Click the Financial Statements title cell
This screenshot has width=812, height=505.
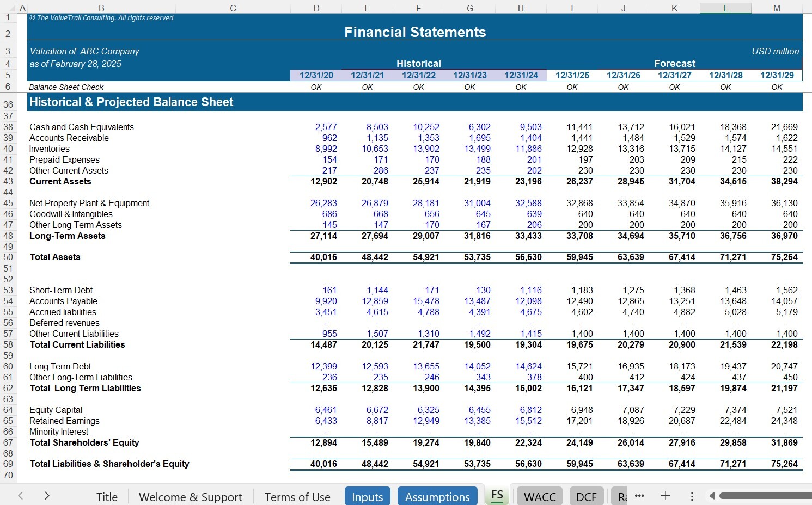(x=414, y=32)
